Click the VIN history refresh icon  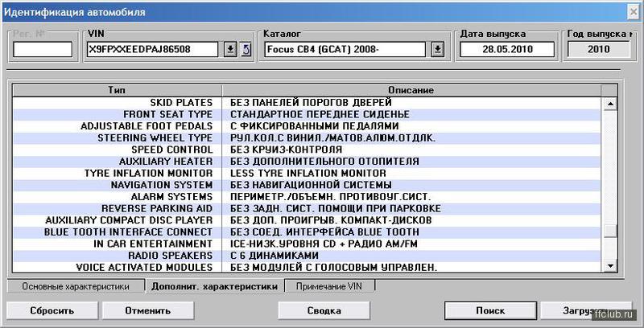pos(246,50)
